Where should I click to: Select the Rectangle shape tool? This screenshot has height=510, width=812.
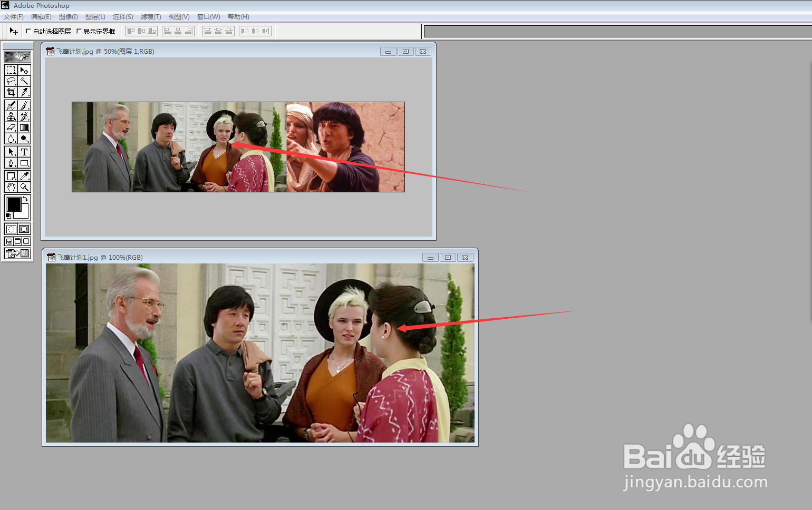[x=24, y=163]
